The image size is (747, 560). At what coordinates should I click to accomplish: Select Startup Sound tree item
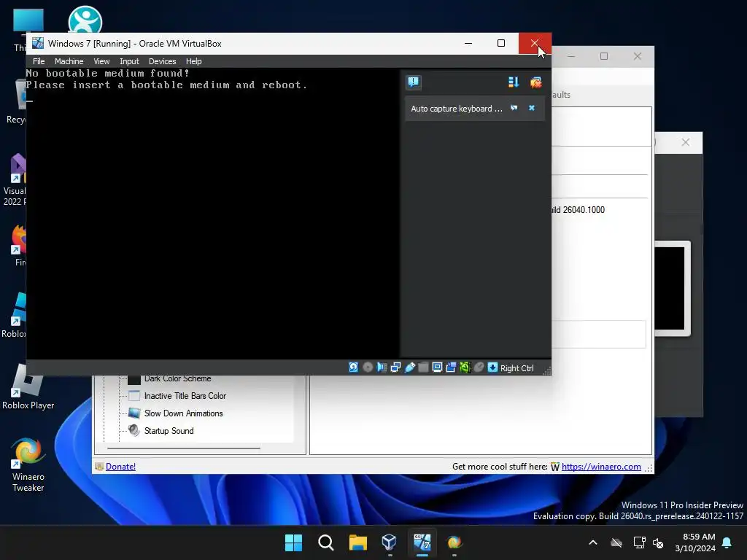click(169, 431)
